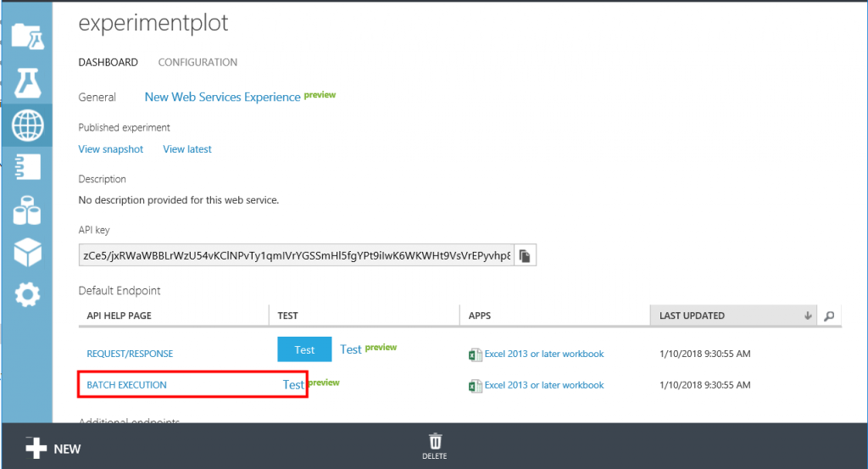Open the Trained Models cube icon
Image resolution: width=868 pixels, height=469 pixels.
pos(27,253)
